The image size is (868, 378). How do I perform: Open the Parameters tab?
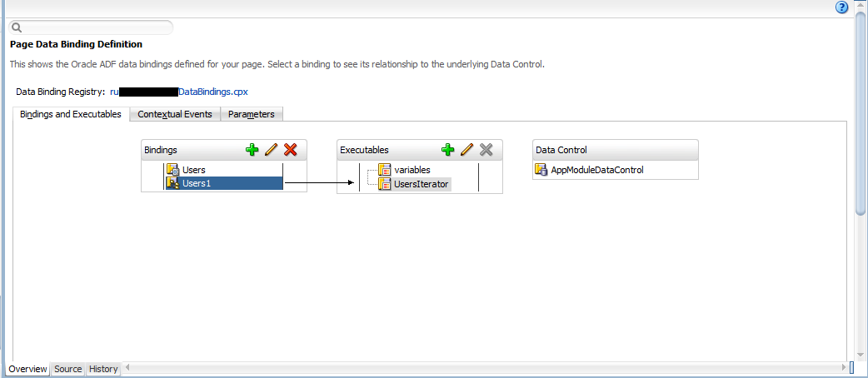[x=251, y=114]
